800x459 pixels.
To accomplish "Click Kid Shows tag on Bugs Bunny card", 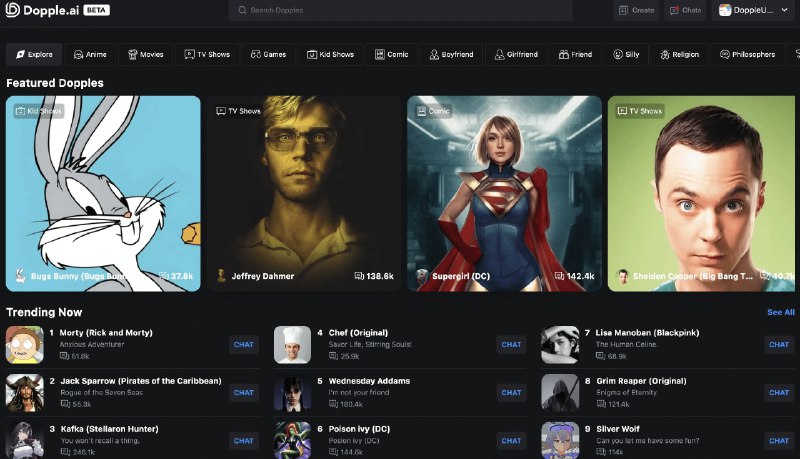I will click(x=39, y=111).
